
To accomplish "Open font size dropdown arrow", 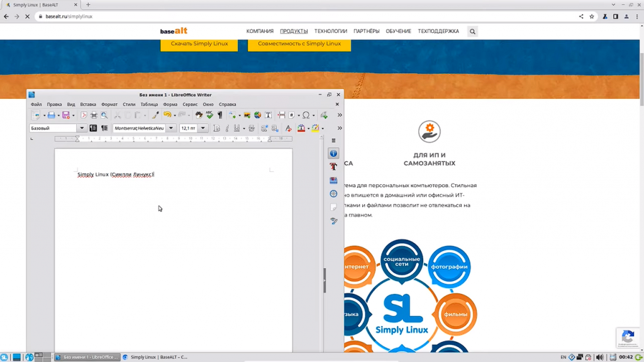I will point(203,128).
